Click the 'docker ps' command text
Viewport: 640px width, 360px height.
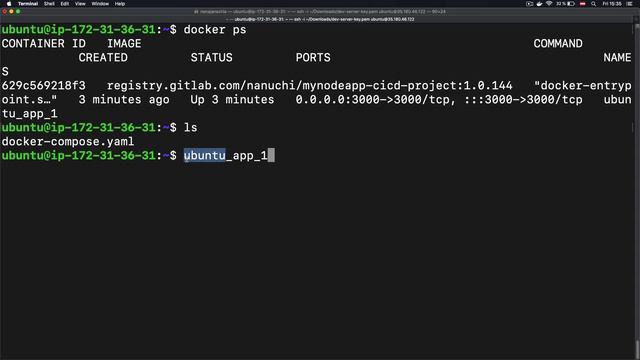(x=215, y=30)
